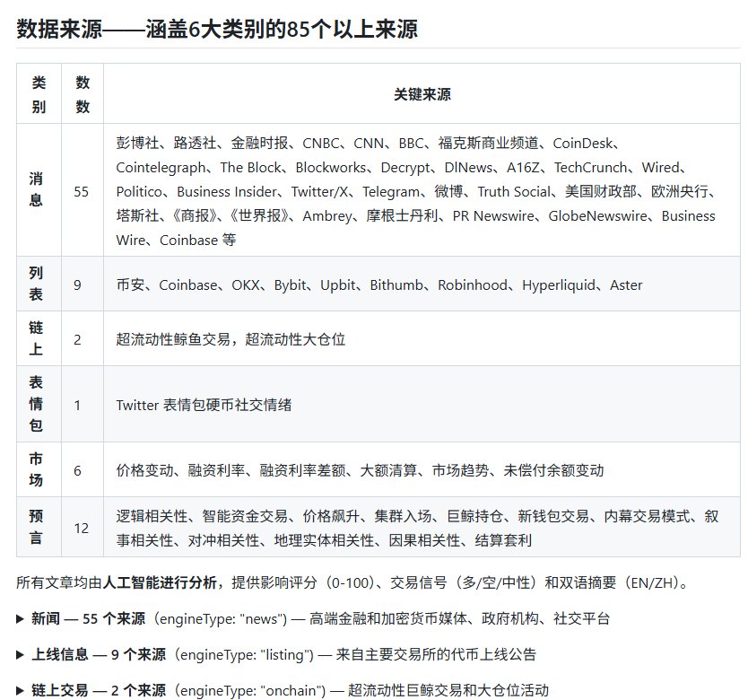Click the exchange list cell starting with 币安
The height and width of the screenshot is (700, 748).
pos(422,284)
